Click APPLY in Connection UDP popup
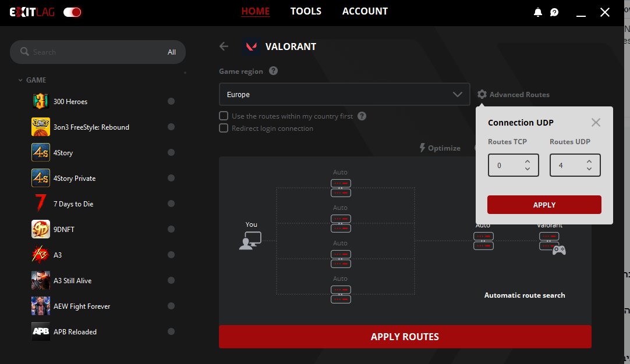 544,205
